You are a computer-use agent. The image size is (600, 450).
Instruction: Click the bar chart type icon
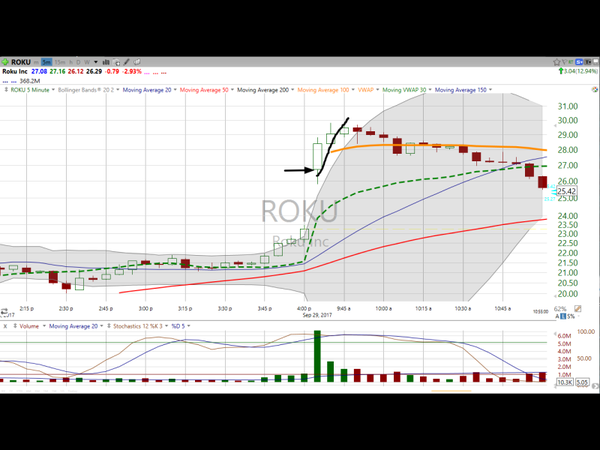click(x=106, y=62)
